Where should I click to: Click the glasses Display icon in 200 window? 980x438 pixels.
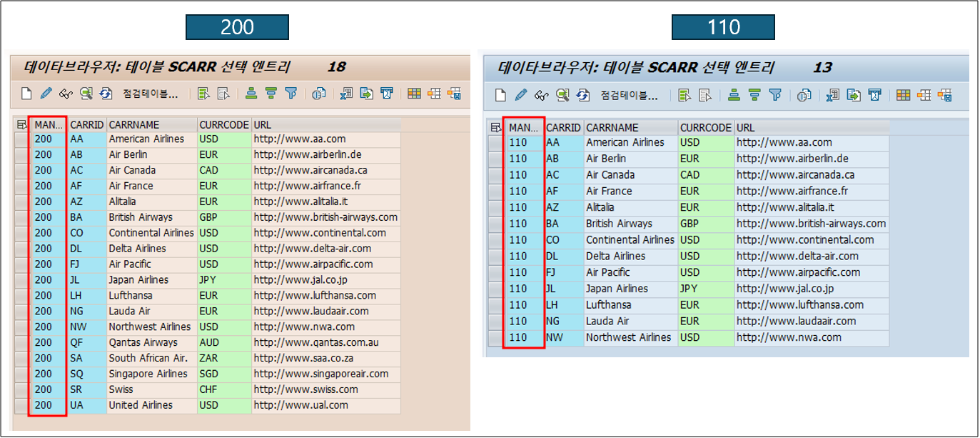[66, 94]
